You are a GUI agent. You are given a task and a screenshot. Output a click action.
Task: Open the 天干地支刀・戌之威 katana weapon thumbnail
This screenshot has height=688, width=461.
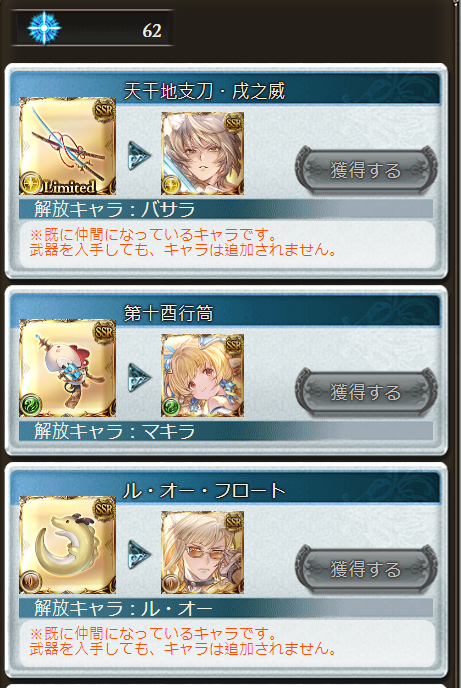point(68,146)
